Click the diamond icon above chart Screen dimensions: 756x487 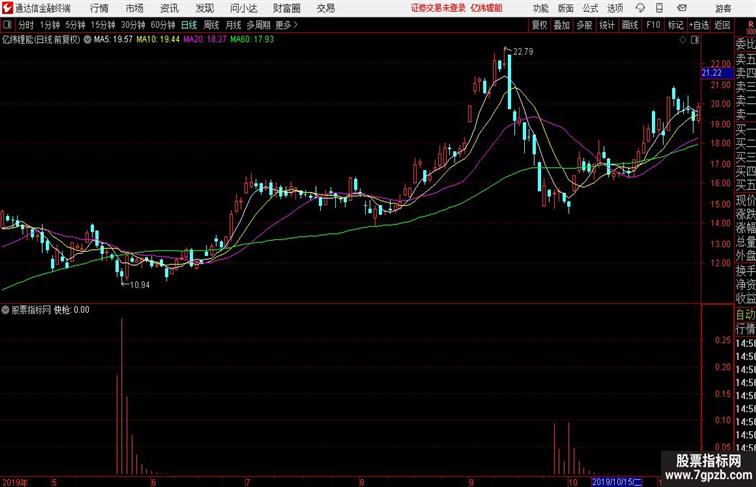tap(683, 40)
